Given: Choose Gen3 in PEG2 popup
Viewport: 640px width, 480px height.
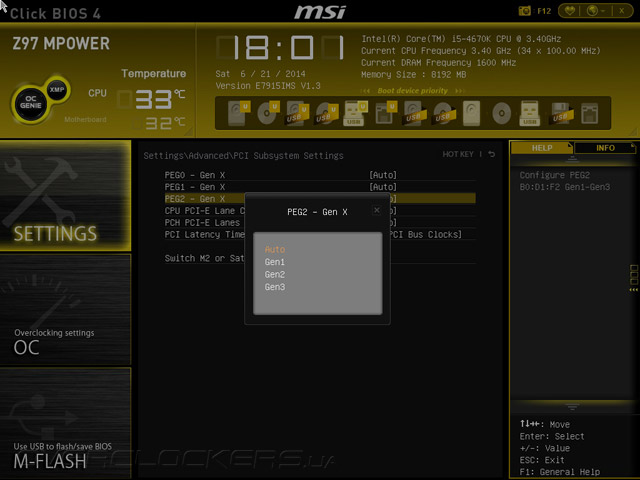Looking at the screenshot, I should click(x=275, y=287).
